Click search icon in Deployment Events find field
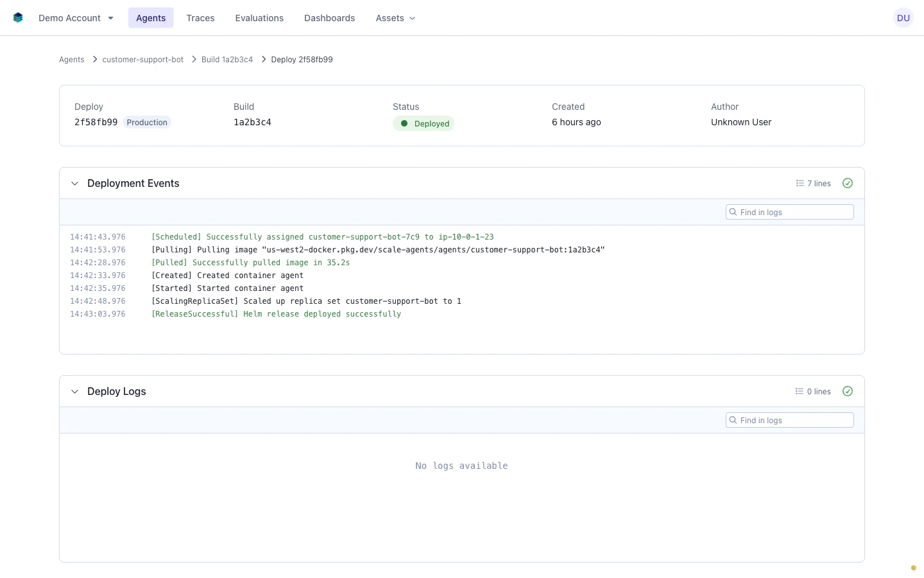Screen dimensions: 924x578 click(x=733, y=212)
